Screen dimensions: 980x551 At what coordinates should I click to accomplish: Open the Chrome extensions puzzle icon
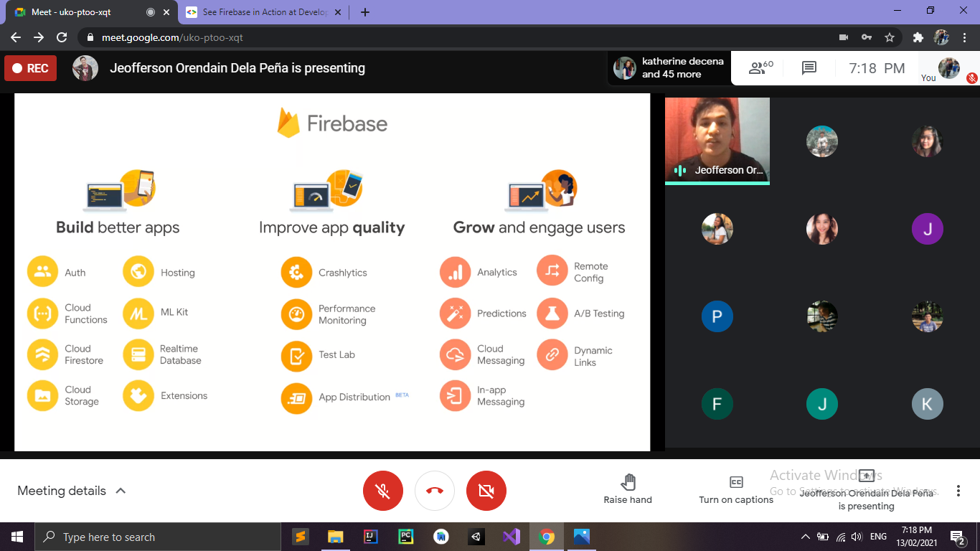click(918, 37)
